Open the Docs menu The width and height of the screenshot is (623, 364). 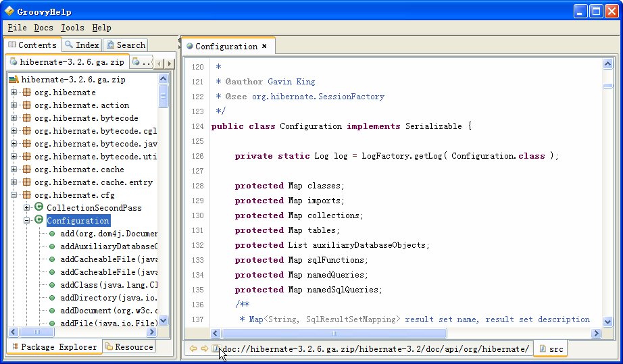(43, 28)
